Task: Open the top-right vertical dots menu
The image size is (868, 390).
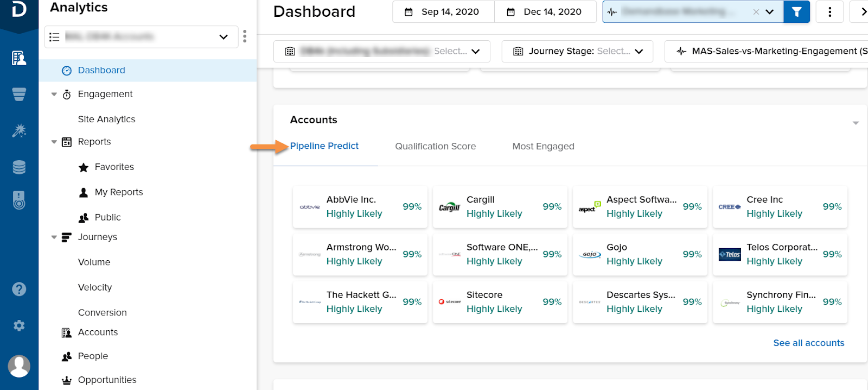Action: pos(830,12)
